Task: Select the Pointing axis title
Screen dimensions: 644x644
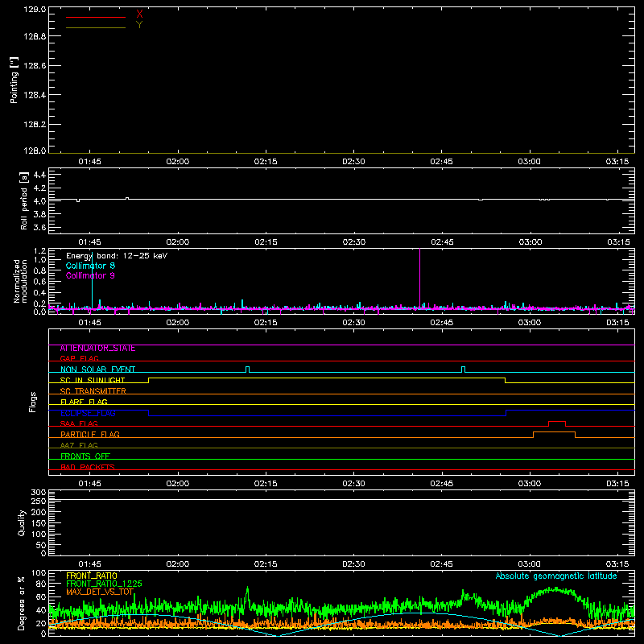Action: point(14,80)
